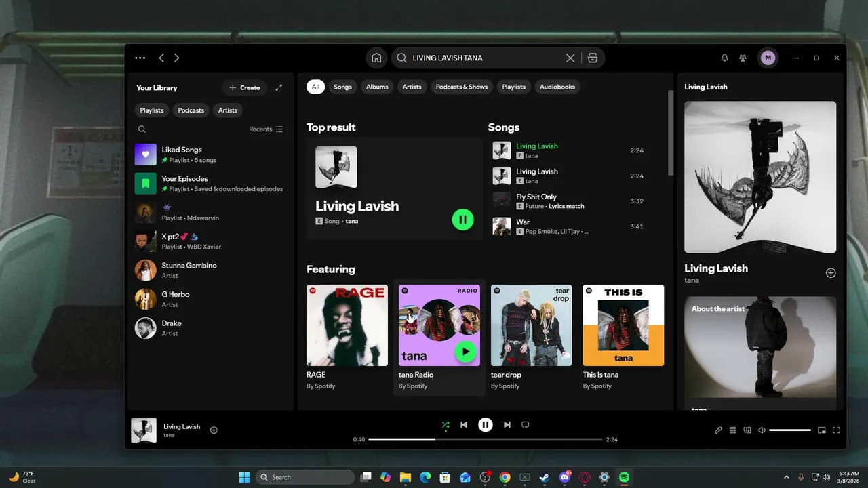Toggle the Playlists filter in Your Library
Image resolution: width=868 pixels, height=488 pixels.
coord(152,110)
